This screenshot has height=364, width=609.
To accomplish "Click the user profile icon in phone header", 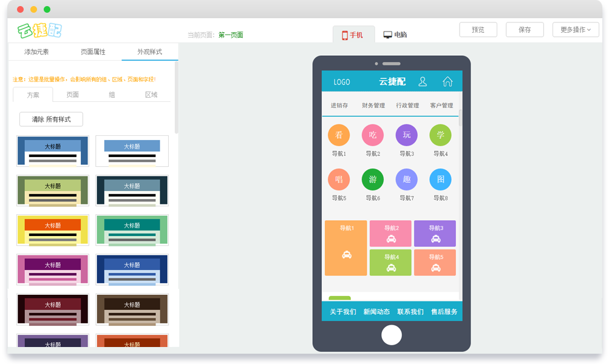I will pos(423,81).
